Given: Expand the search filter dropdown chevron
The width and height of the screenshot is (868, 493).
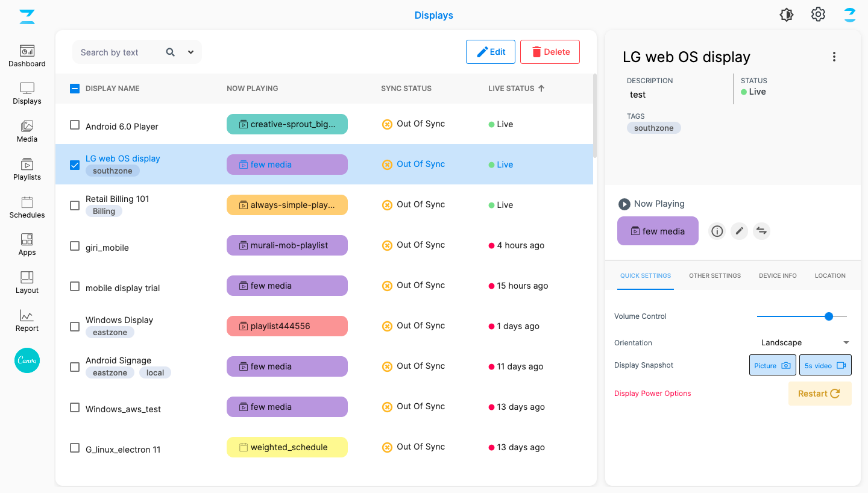Looking at the screenshot, I should [x=190, y=52].
